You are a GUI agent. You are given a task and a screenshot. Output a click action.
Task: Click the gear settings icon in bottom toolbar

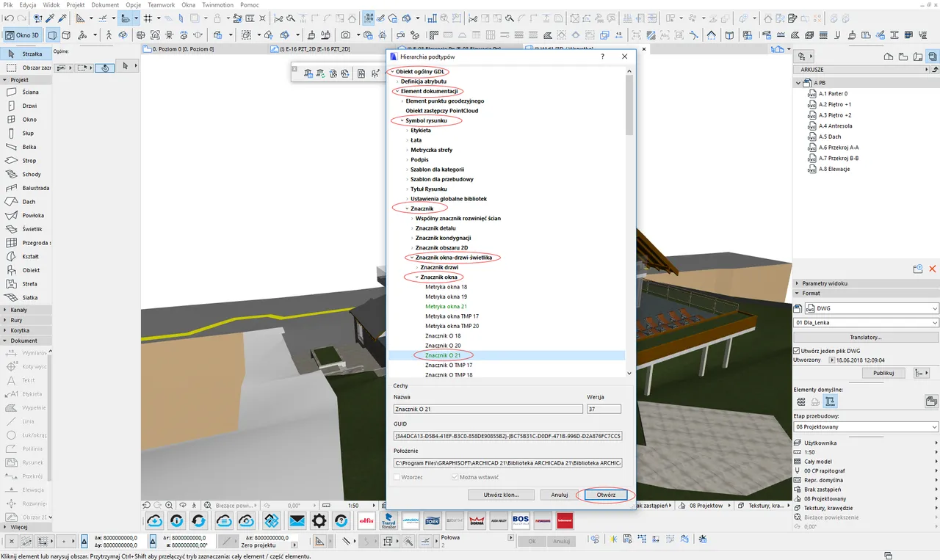coord(319,520)
